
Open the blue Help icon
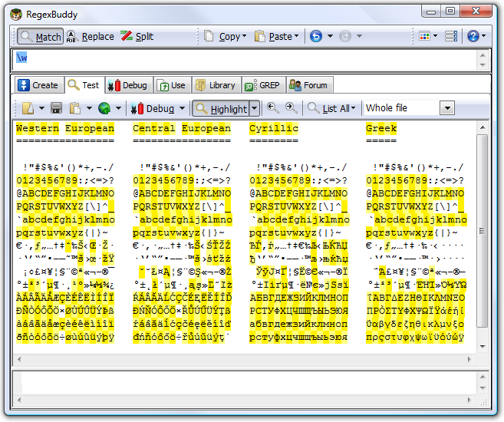473,36
